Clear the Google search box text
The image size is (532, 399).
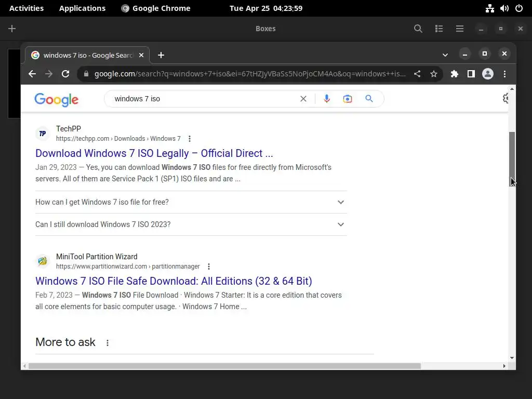pyautogui.click(x=303, y=99)
